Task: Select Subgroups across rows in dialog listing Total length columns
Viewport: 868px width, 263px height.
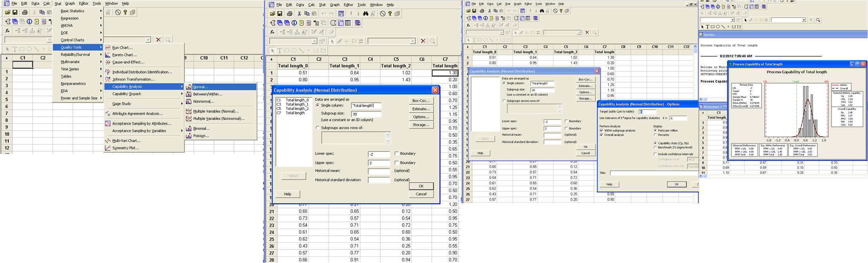Action: 318,128
